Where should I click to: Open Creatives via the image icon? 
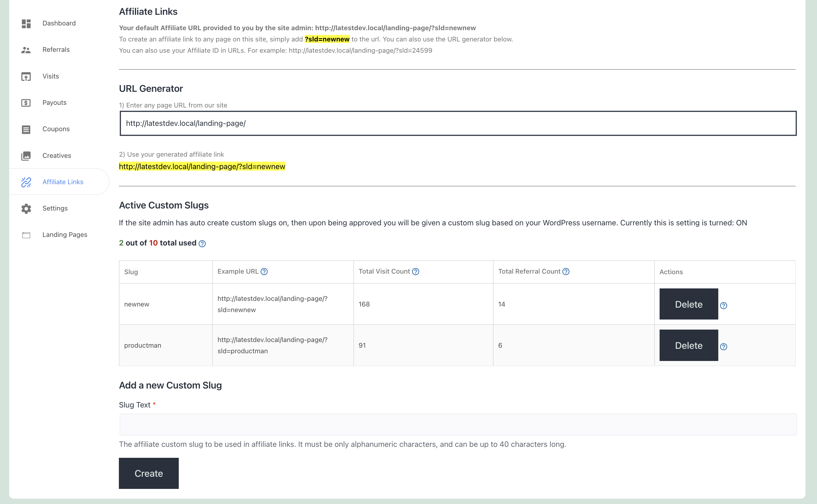[x=26, y=156]
